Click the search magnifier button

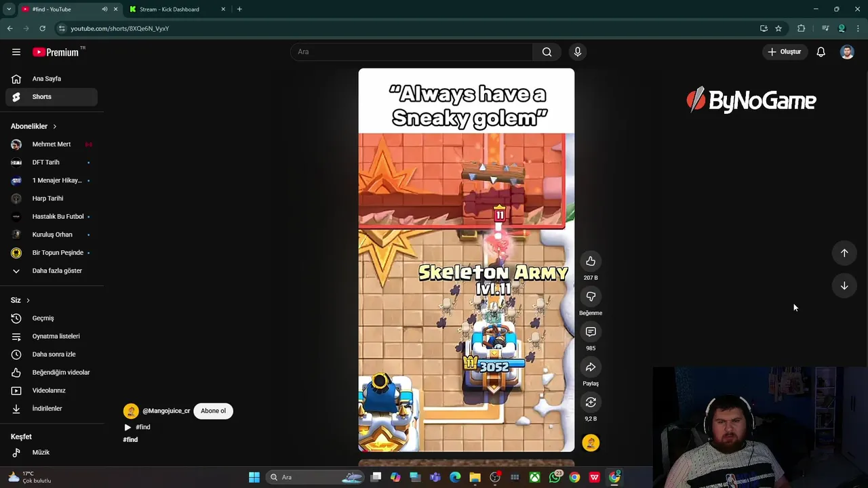coord(547,52)
